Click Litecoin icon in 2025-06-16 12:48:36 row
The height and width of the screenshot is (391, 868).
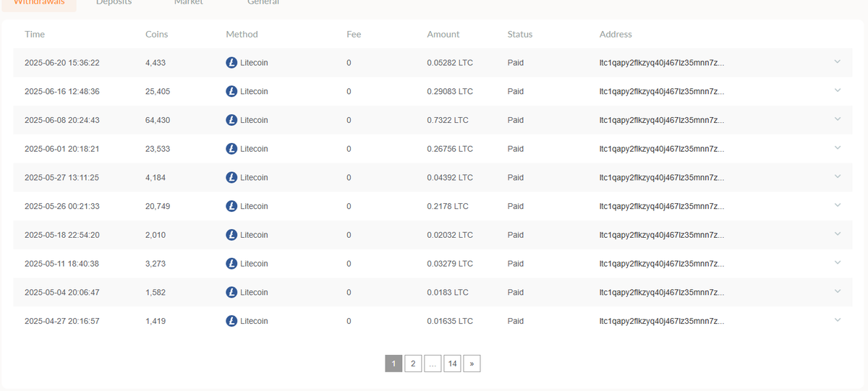pyautogui.click(x=231, y=92)
